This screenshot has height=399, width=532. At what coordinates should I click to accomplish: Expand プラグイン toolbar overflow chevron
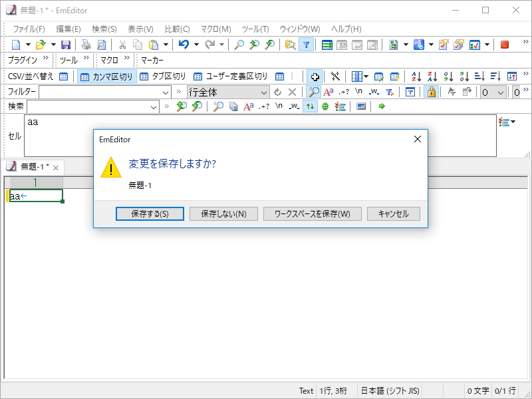[x=46, y=58]
